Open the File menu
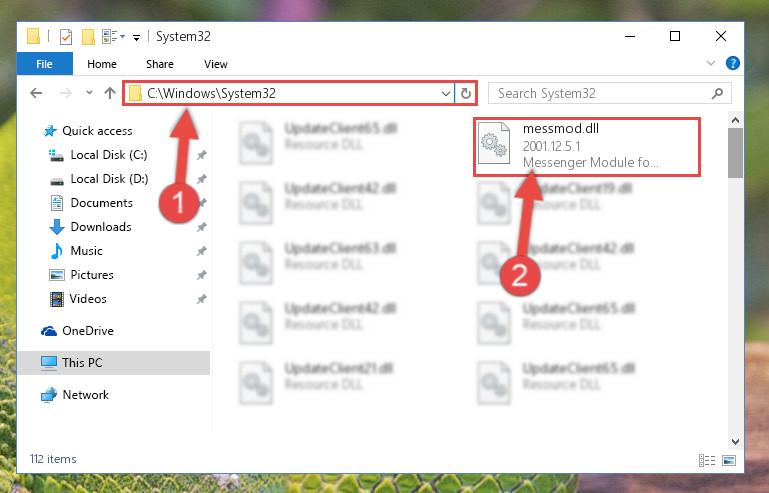Image resolution: width=769 pixels, height=493 pixels. 45,64
